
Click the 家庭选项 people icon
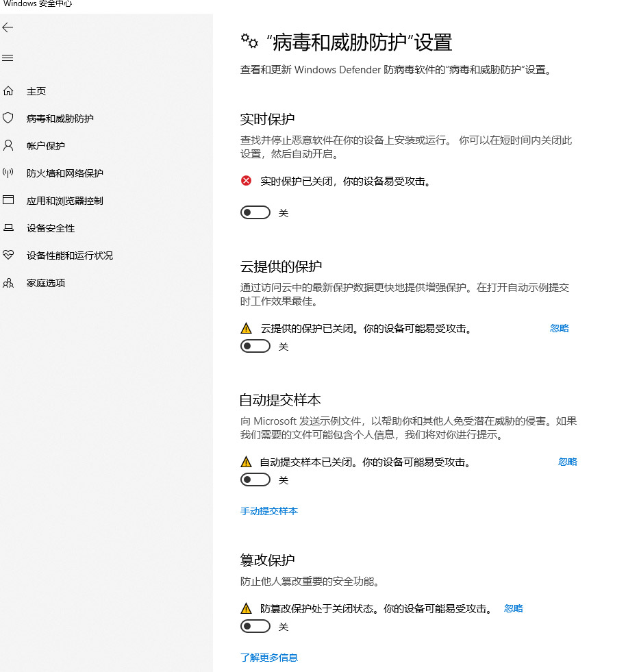[8, 283]
